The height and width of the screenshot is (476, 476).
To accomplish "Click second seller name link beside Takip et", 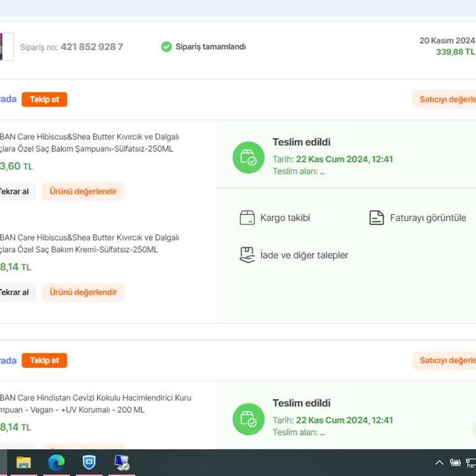I will (x=8, y=360).
